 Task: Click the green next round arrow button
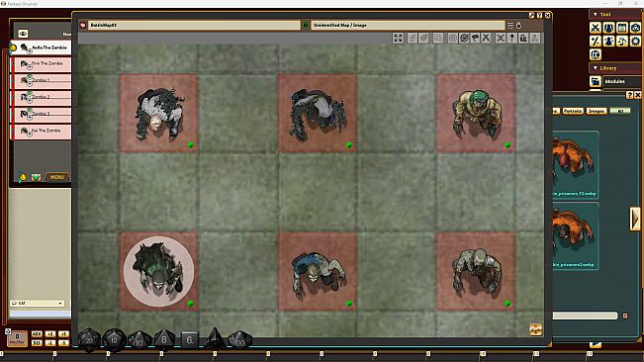pos(37,177)
